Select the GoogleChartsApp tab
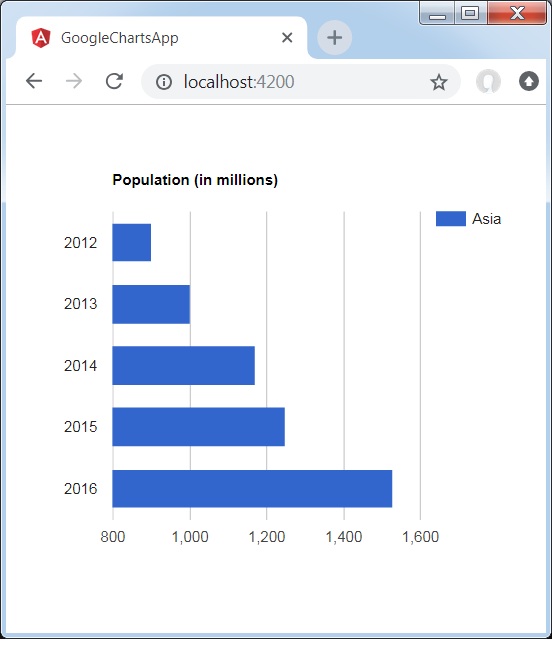552x652 pixels. [161, 38]
